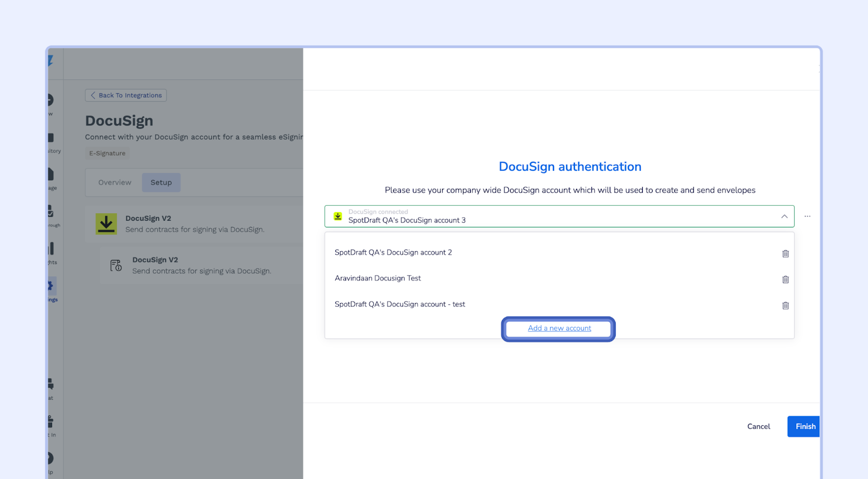This screenshot has width=868, height=479.
Task: Open the Setup tab
Action: pyautogui.click(x=161, y=183)
